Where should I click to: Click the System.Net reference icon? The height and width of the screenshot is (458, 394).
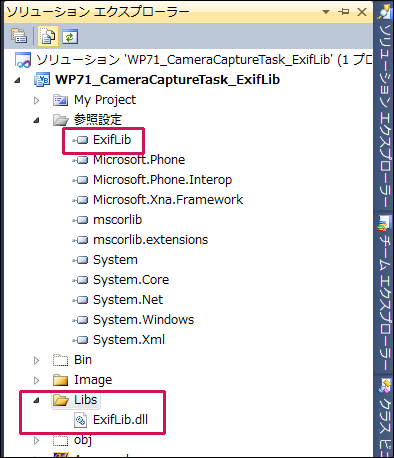pyautogui.click(x=80, y=300)
